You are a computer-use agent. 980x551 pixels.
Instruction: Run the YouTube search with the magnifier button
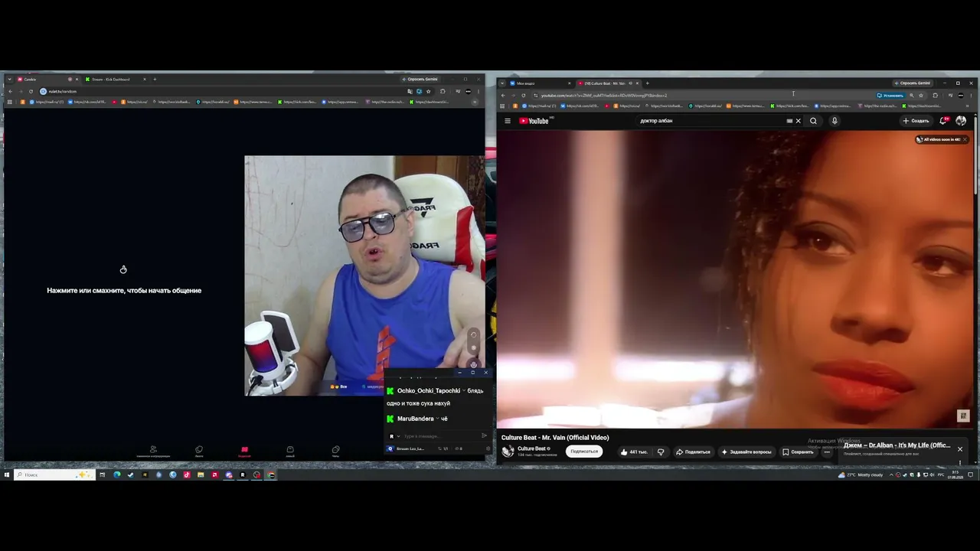813,121
